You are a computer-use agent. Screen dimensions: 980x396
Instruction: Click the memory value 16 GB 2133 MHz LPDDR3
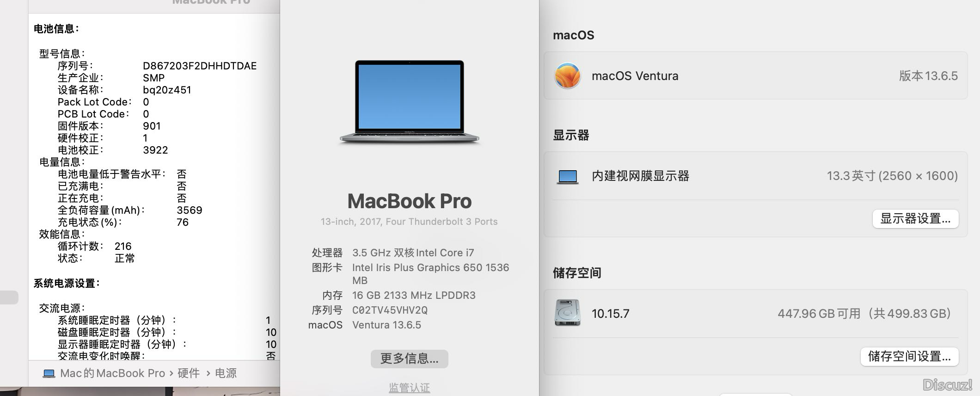point(414,295)
